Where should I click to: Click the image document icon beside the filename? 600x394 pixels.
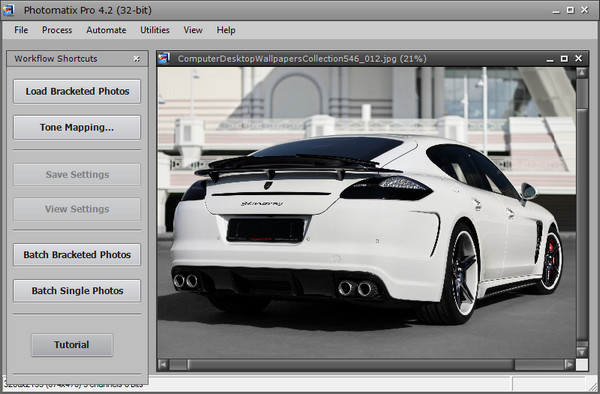click(164, 59)
